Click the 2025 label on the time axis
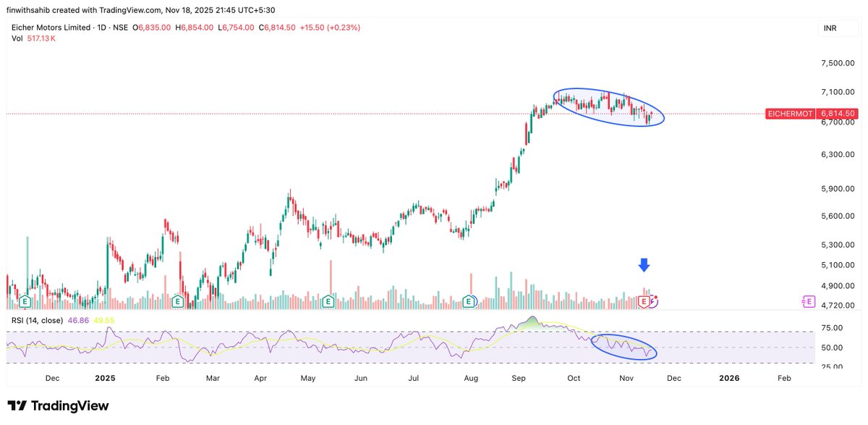The width and height of the screenshot is (868, 425). coord(106,378)
